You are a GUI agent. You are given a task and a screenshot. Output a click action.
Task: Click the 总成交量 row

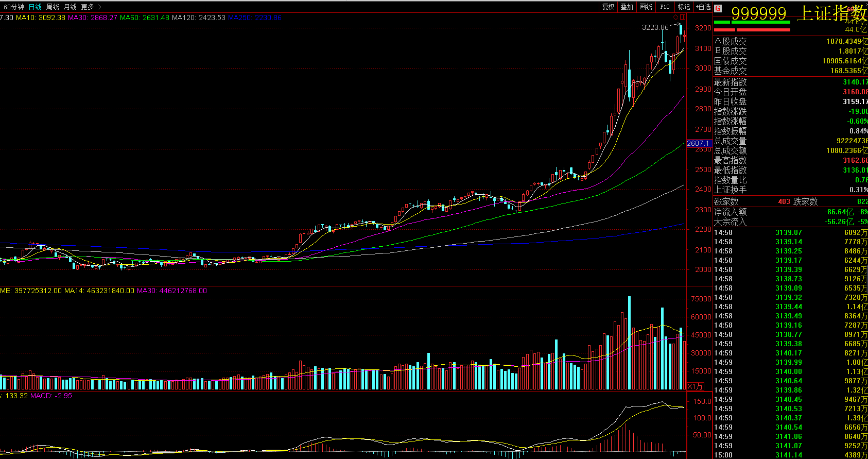[x=790, y=141]
